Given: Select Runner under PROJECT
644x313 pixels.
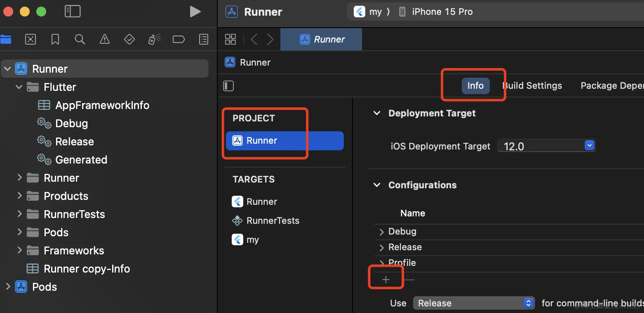Looking at the screenshot, I should click(284, 141).
